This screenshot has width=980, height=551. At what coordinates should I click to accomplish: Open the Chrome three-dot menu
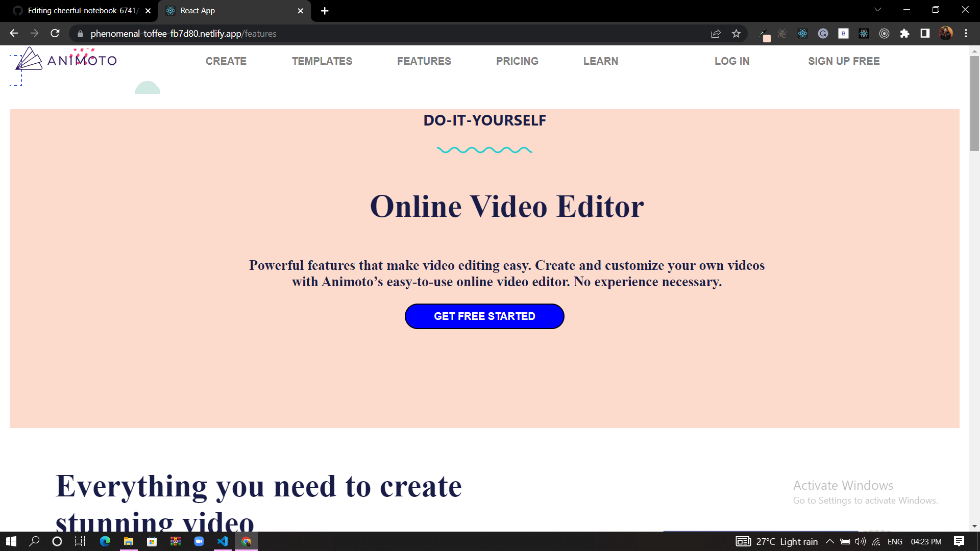click(966, 34)
